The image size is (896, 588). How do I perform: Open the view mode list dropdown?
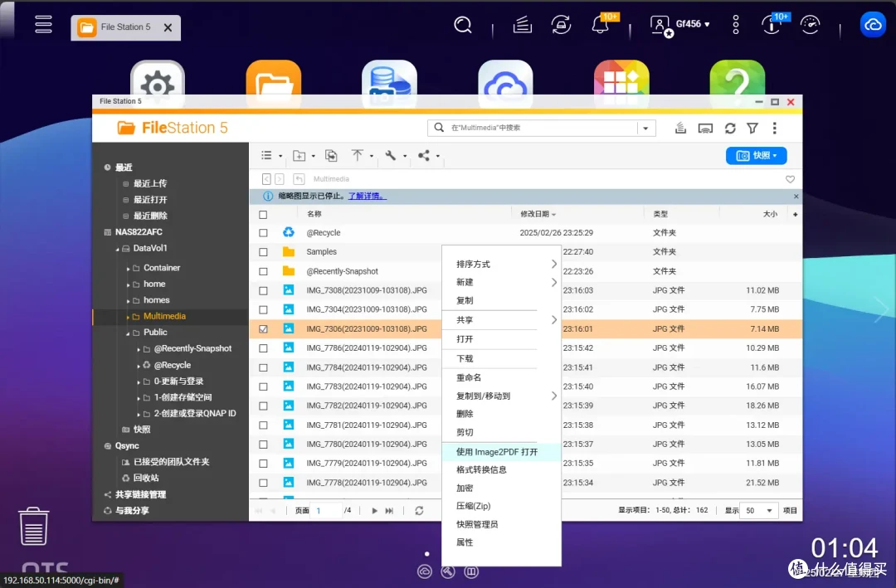[270, 155]
